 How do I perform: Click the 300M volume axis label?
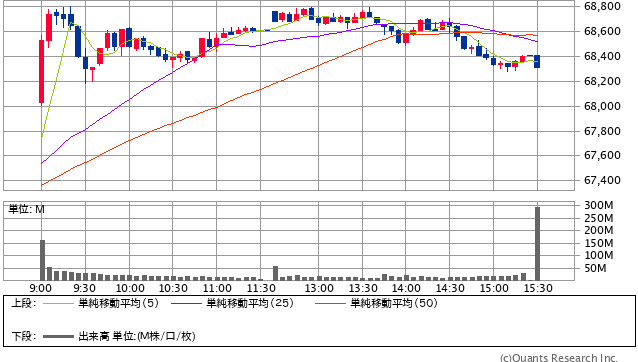(599, 205)
